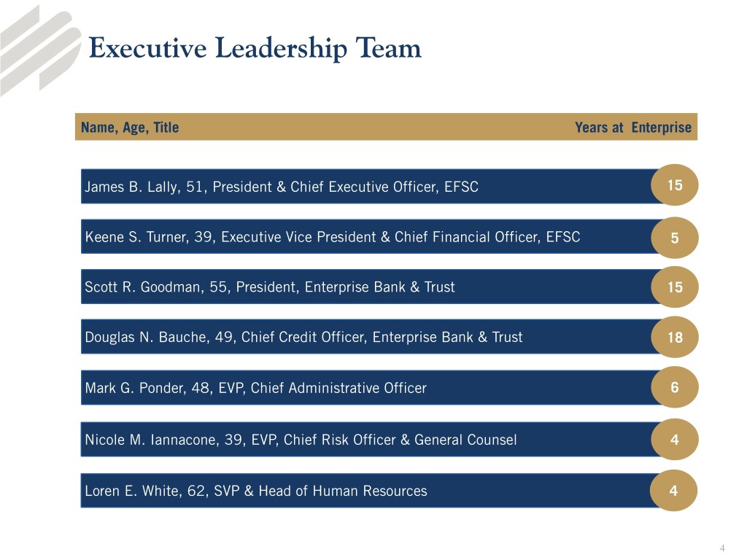
Task: Click the "Years at Enterprise" header label
Action: click(x=632, y=128)
